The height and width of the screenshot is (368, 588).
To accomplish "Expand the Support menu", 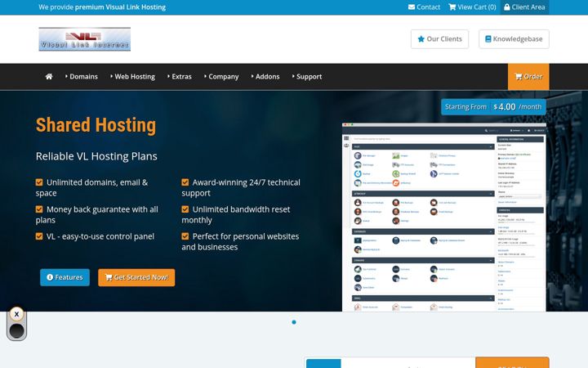I will pos(307,77).
